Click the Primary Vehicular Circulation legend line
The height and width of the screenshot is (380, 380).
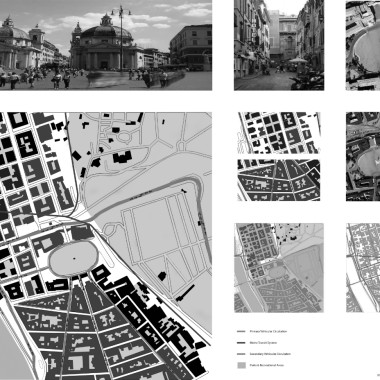(x=241, y=332)
